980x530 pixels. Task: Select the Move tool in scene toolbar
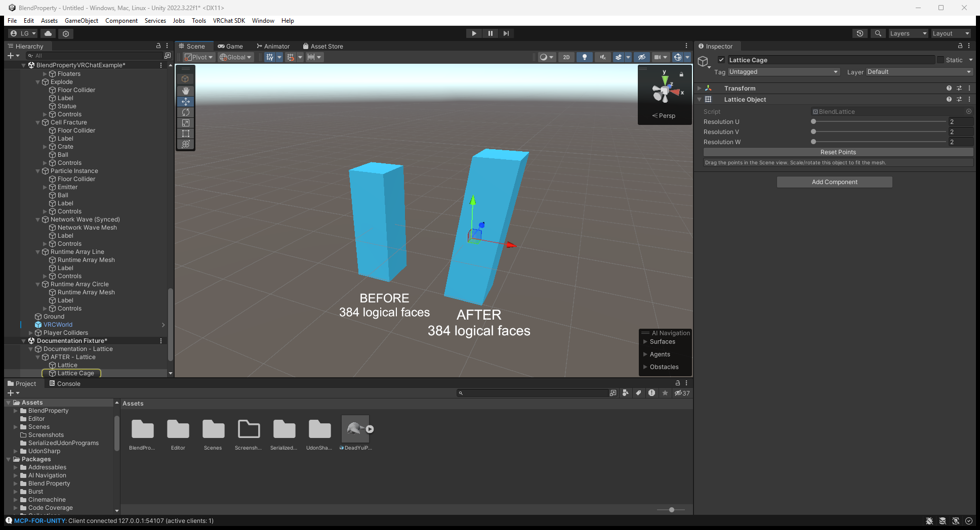point(186,101)
